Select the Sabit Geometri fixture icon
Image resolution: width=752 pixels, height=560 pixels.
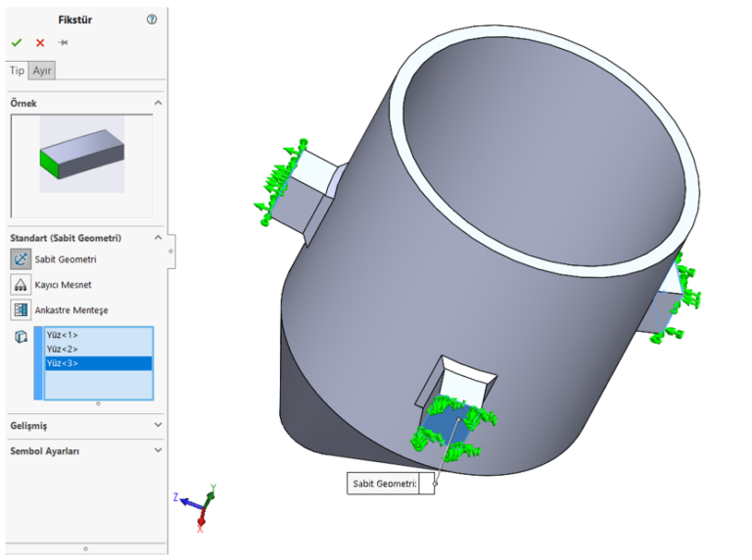[x=21, y=259]
